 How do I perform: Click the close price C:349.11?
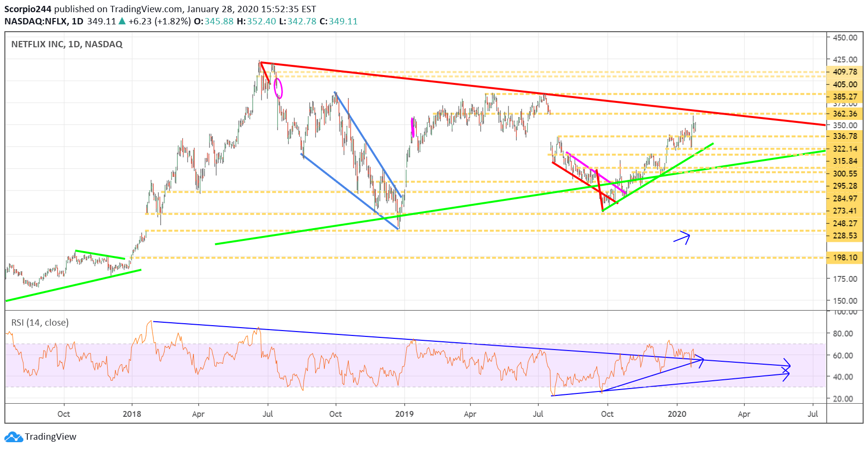(x=339, y=21)
